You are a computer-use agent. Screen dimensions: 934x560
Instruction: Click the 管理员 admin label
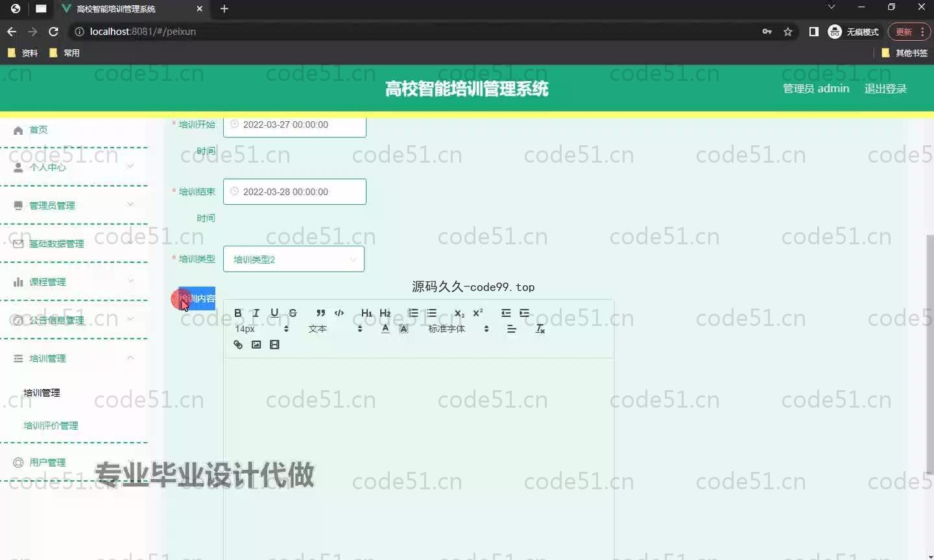[816, 89]
